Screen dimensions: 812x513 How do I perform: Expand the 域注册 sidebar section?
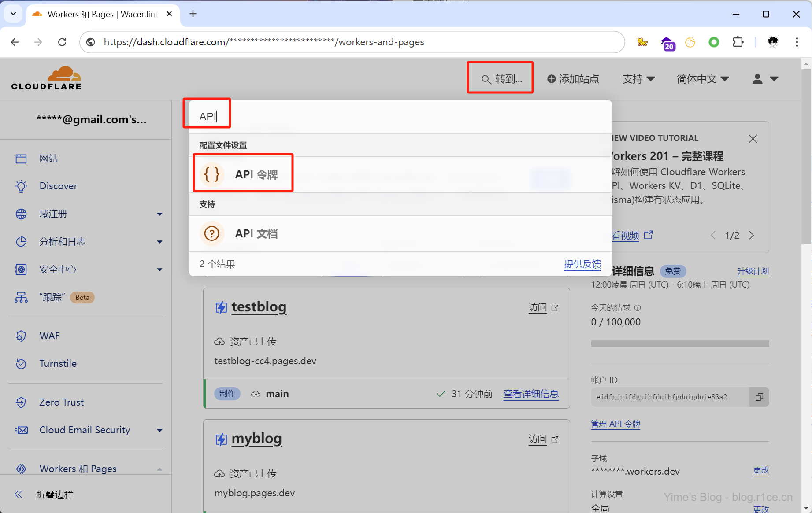click(159, 214)
